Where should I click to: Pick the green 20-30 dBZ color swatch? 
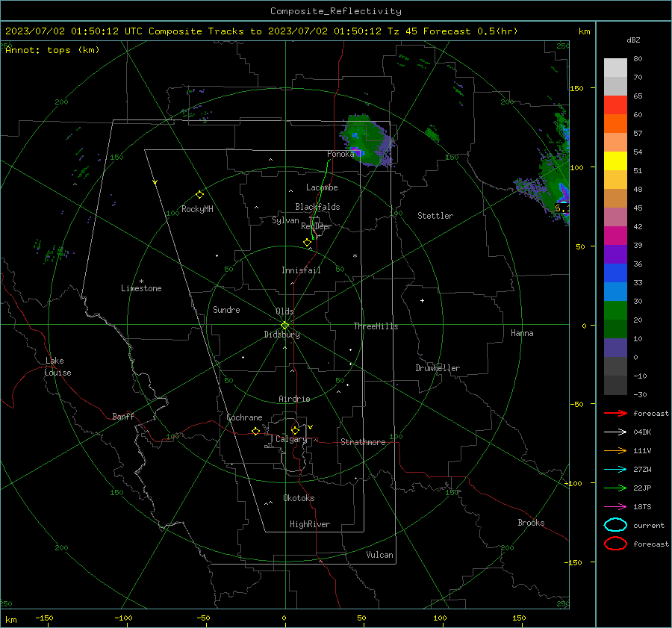coord(615,311)
